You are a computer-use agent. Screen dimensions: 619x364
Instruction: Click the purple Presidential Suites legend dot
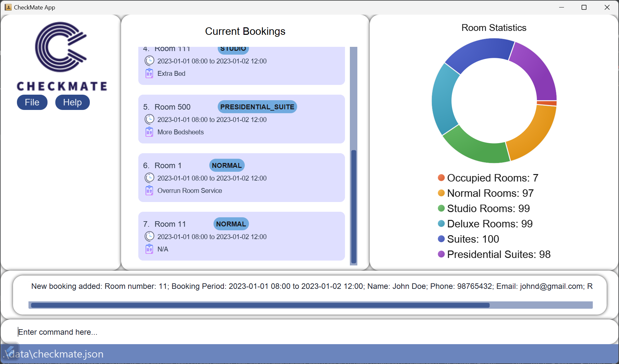441,254
